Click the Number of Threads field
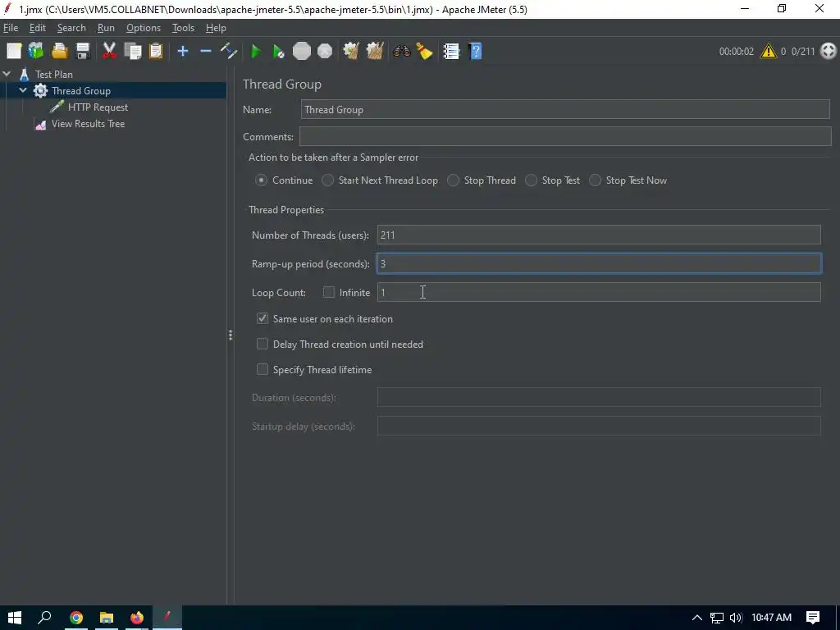The image size is (840, 630). 599,235
